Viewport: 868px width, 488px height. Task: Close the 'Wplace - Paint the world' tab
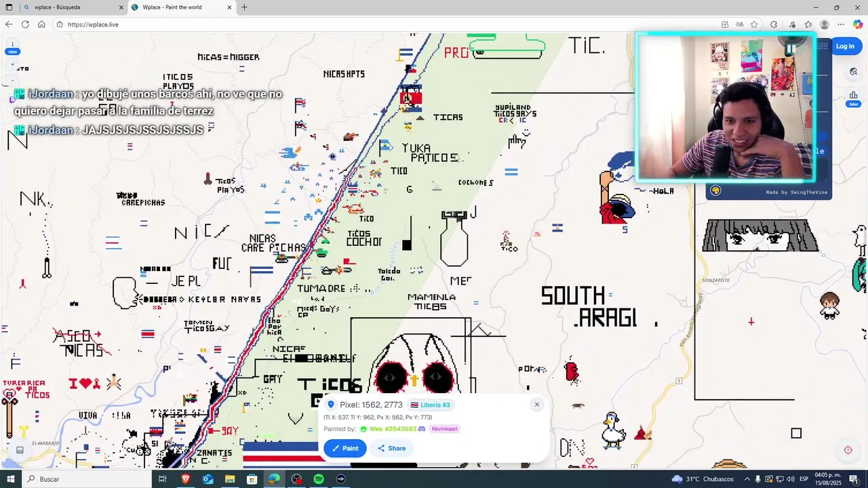(229, 7)
